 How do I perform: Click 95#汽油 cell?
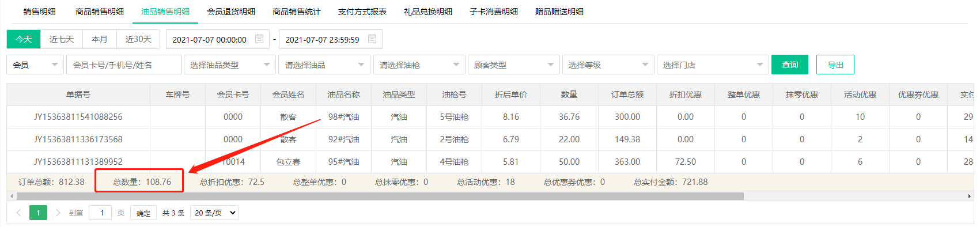pos(344,162)
